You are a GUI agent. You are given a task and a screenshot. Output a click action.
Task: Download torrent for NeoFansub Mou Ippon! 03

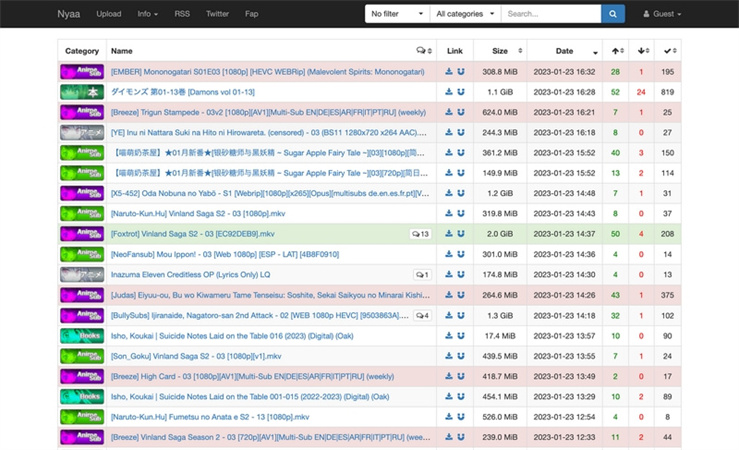pos(449,254)
